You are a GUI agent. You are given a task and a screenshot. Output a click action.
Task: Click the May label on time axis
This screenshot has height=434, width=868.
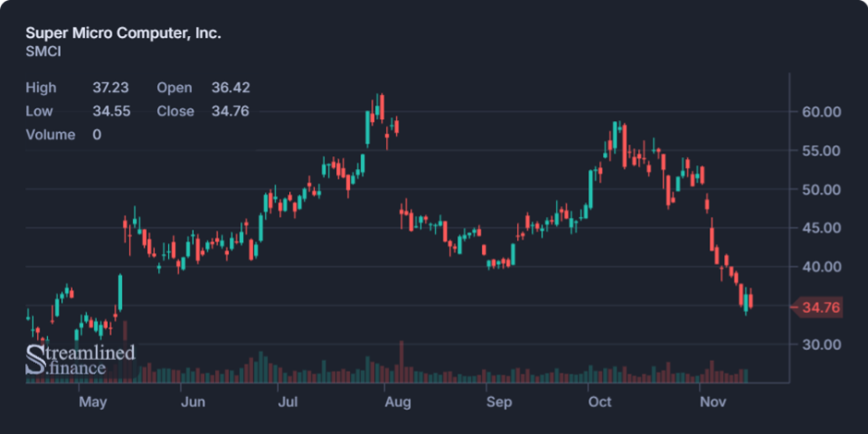click(x=92, y=402)
